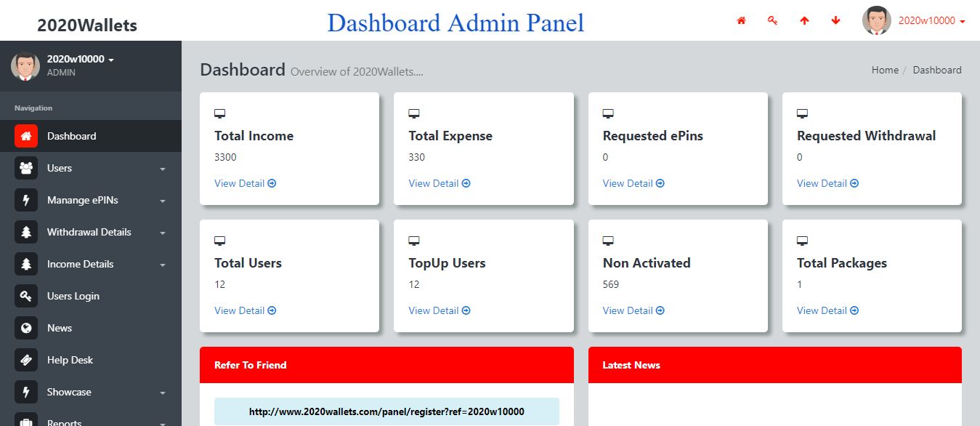The width and height of the screenshot is (980, 426).
Task: Click the Dashboard Admin Panel title
Action: [455, 23]
